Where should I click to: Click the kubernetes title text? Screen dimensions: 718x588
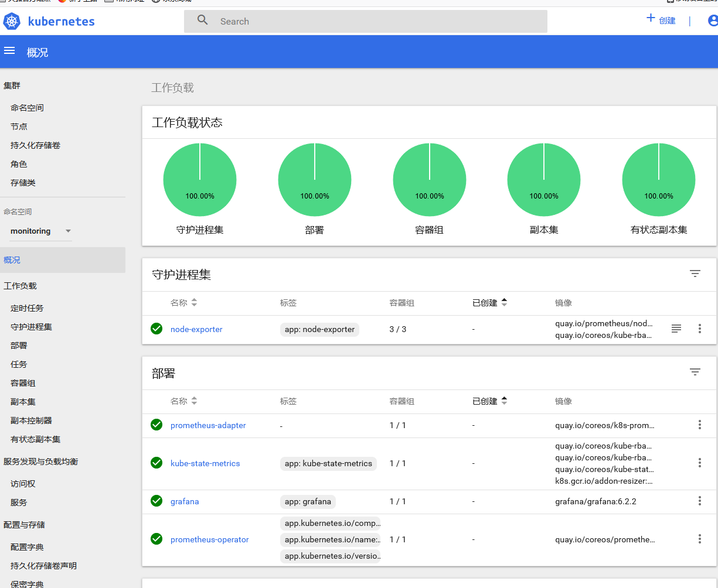coord(62,22)
